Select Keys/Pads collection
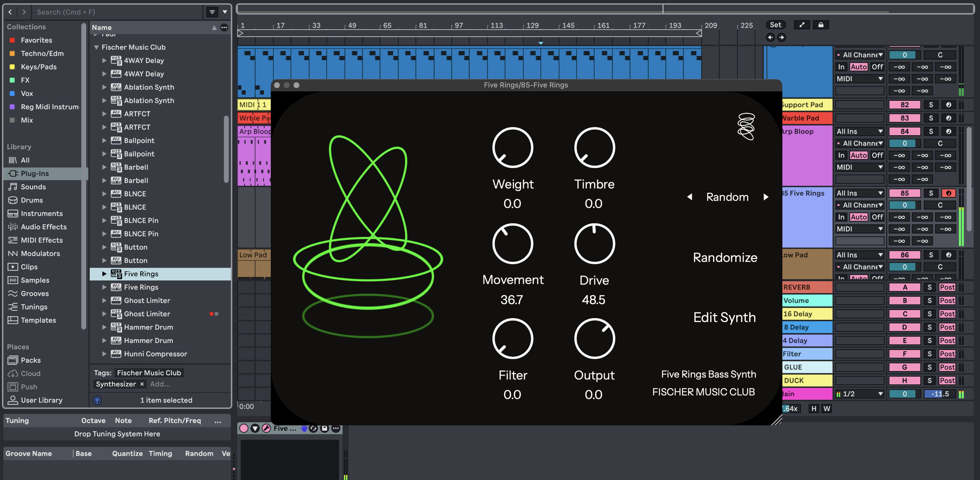 38,67
